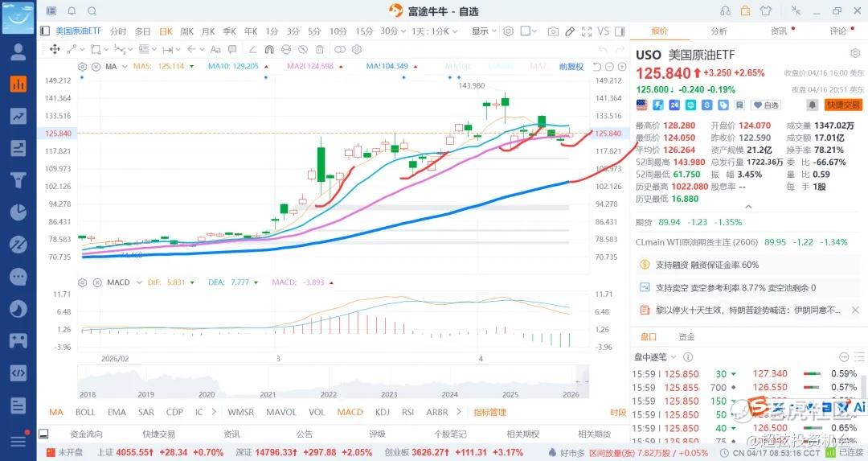Switch to 资讯 tab in the right panel
Image resolution: width=868 pixels, height=461 pixels.
[x=779, y=31]
